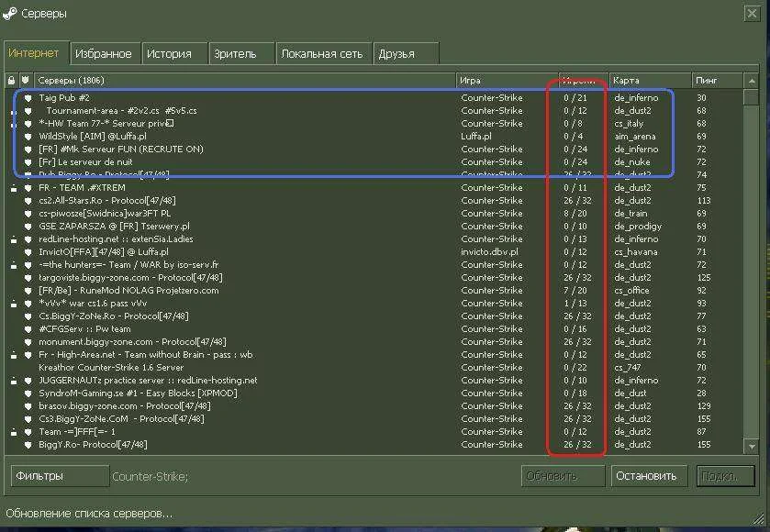Viewport: 770px width, 532px height.
Task: Click the shield icon of SyndroM-Gaming.se #1 row
Action: (x=28, y=393)
